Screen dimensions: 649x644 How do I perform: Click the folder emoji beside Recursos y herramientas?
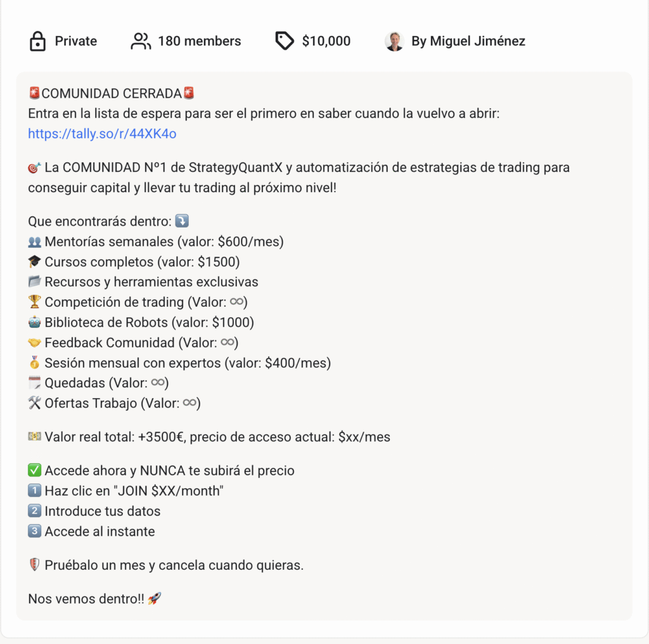pos(35,282)
